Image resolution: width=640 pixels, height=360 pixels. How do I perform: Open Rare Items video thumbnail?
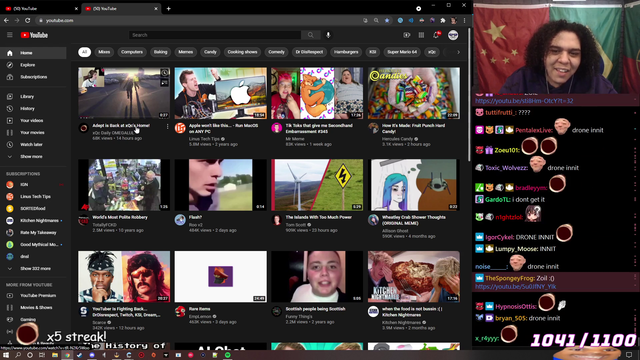click(220, 277)
